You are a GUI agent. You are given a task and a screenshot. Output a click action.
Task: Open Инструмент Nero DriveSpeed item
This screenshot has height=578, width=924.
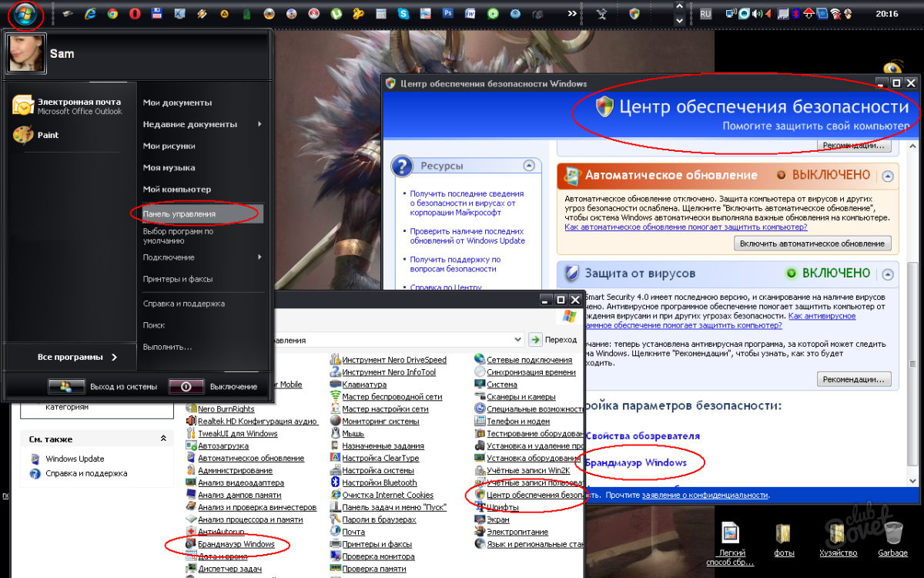coord(388,360)
